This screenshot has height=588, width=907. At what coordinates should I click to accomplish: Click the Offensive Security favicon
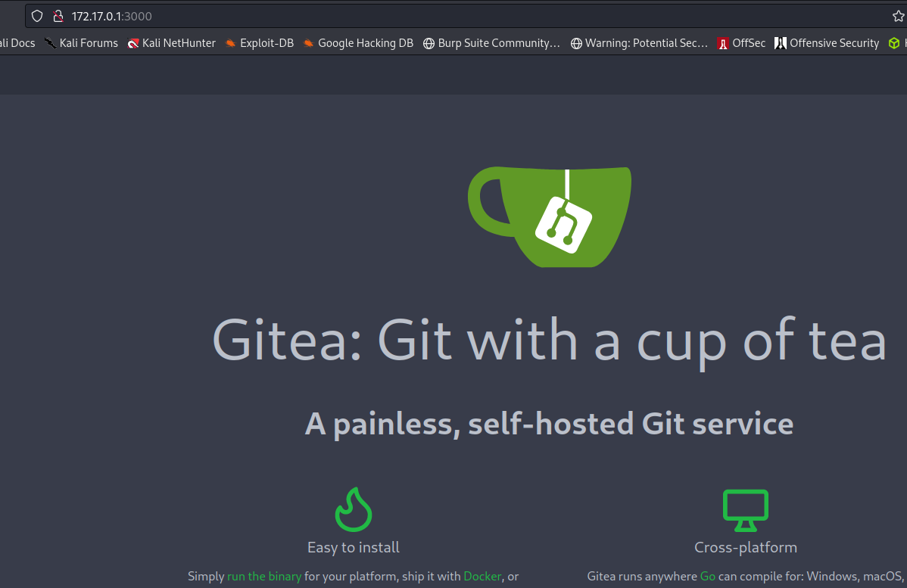click(781, 43)
